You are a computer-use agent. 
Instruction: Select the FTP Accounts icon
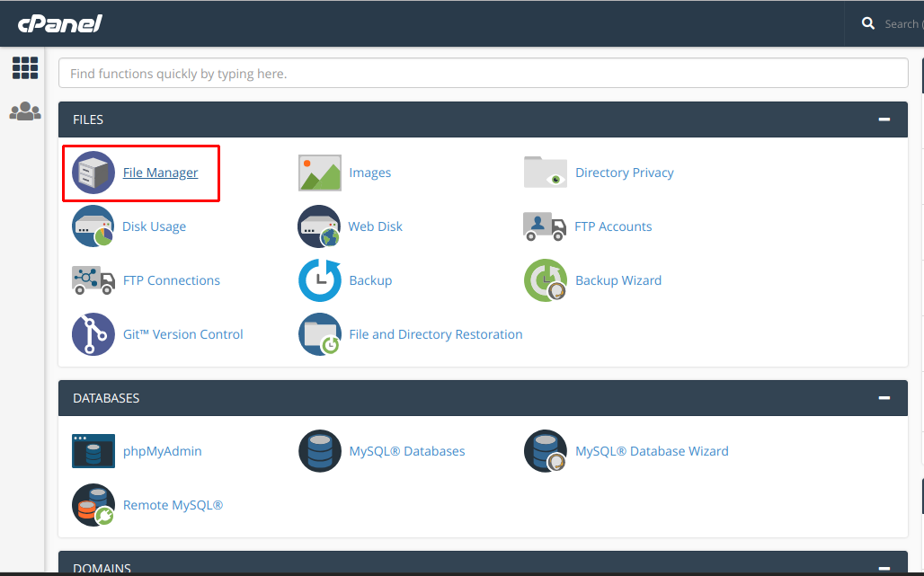(545, 226)
